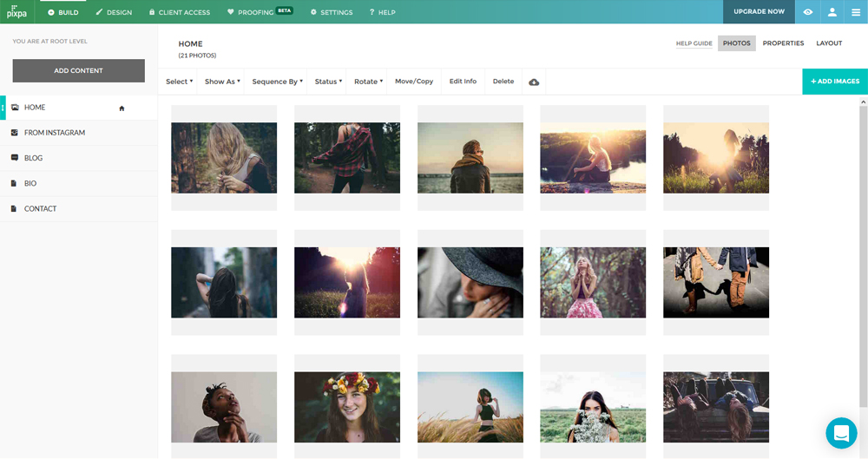Click the home house icon
The width and height of the screenshot is (868, 459).
click(x=122, y=108)
